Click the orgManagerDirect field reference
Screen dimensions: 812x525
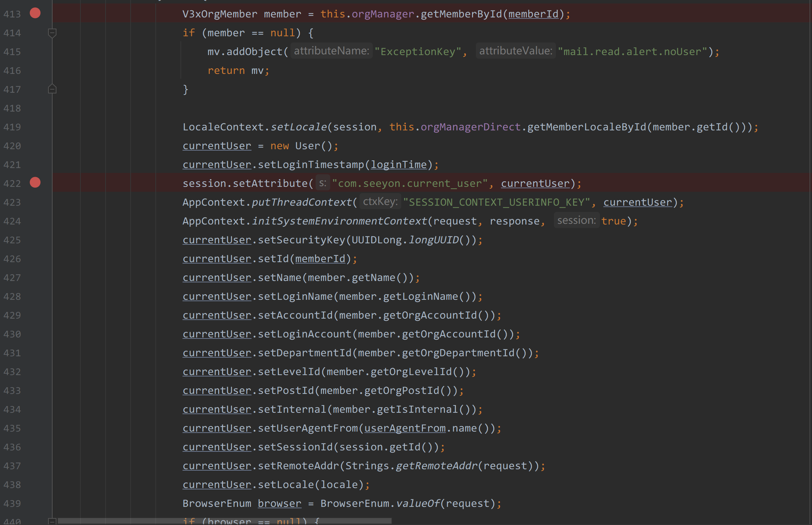470,127
